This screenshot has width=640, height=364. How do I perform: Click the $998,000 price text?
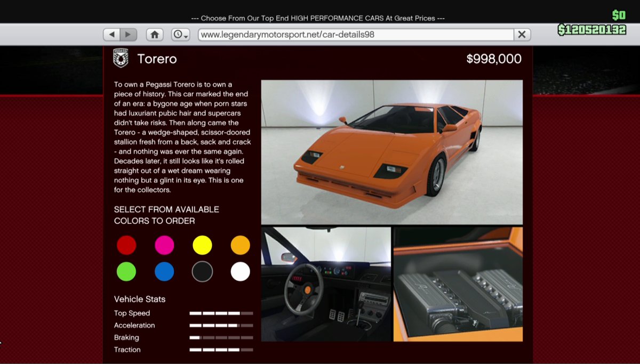click(494, 59)
